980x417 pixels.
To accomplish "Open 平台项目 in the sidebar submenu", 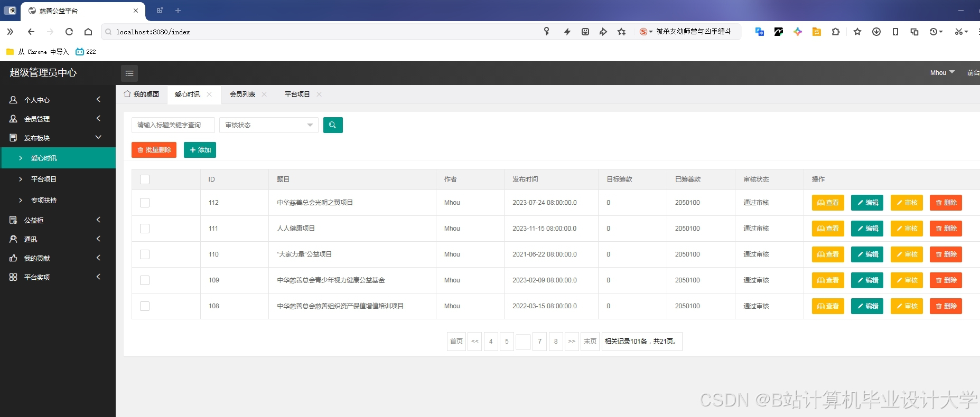I will (x=58, y=179).
